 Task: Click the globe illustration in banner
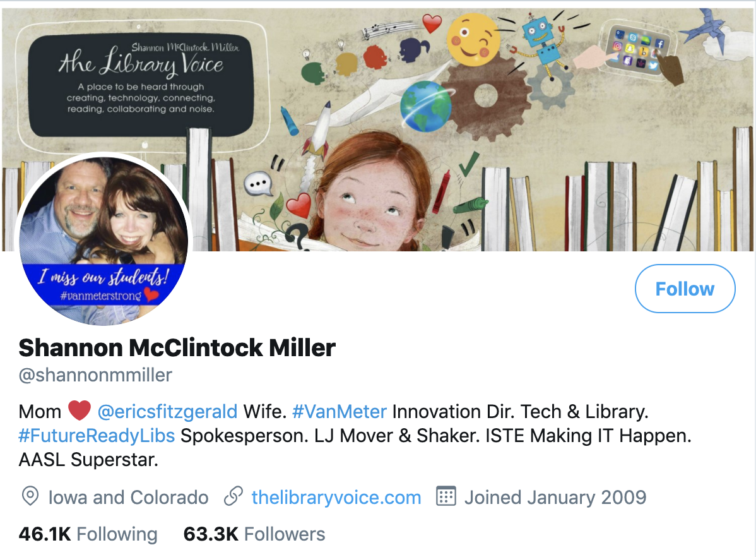(425, 107)
